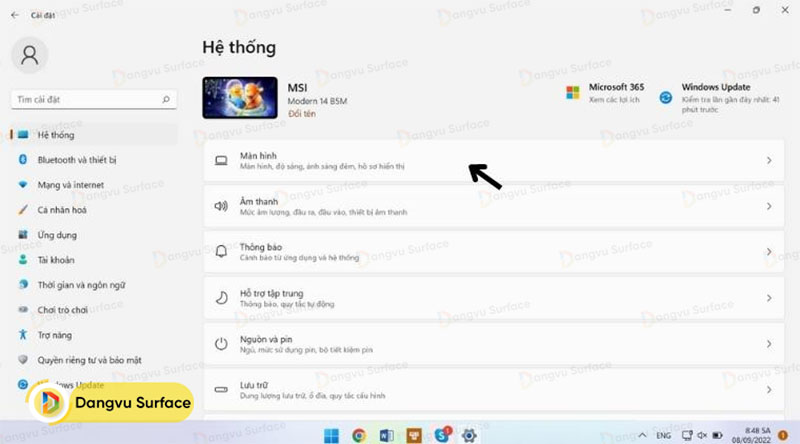Image resolution: width=800 pixels, height=444 pixels.
Task: Open the Microsoft 365 benefits link
Action: coord(614,100)
